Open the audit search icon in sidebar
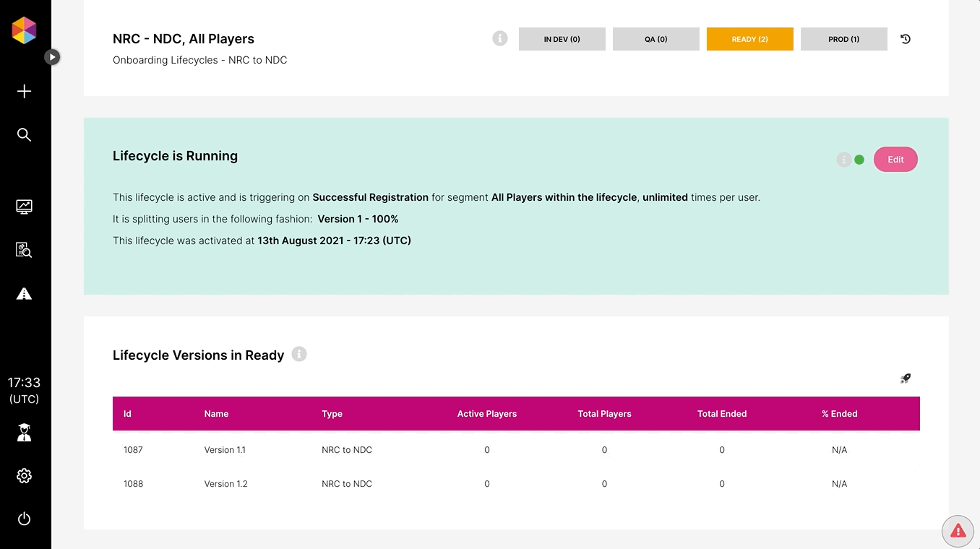The width and height of the screenshot is (980, 549). click(x=24, y=250)
